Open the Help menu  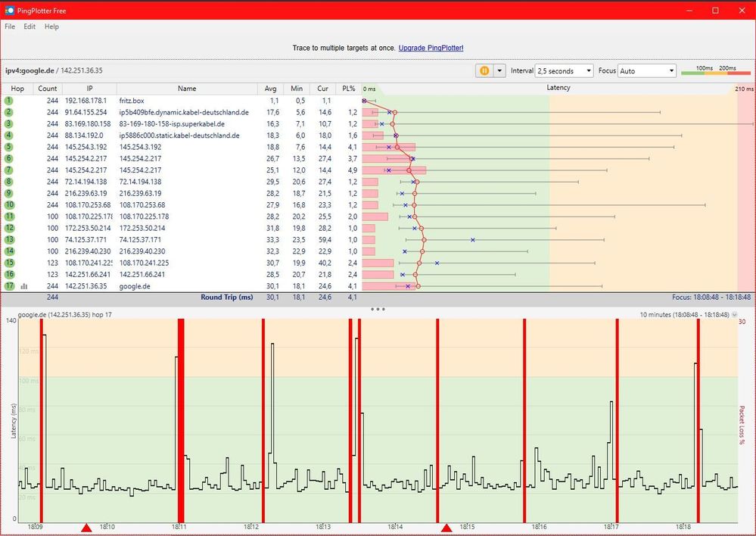point(51,26)
